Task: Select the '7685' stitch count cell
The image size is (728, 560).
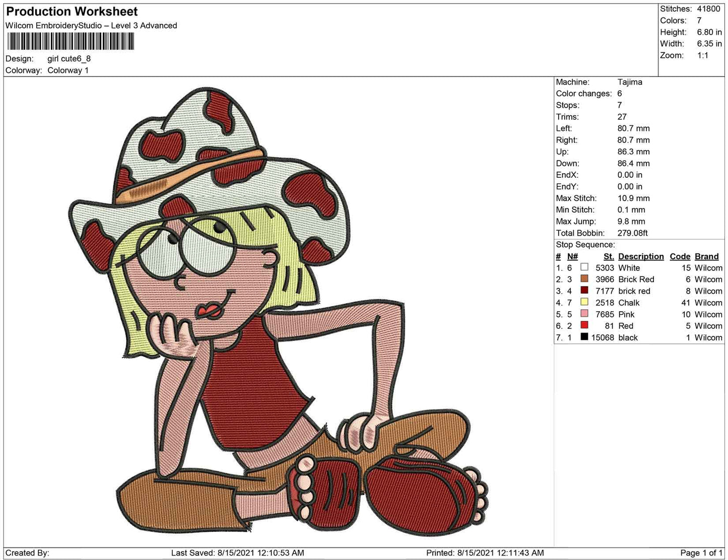Action: (605, 314)
